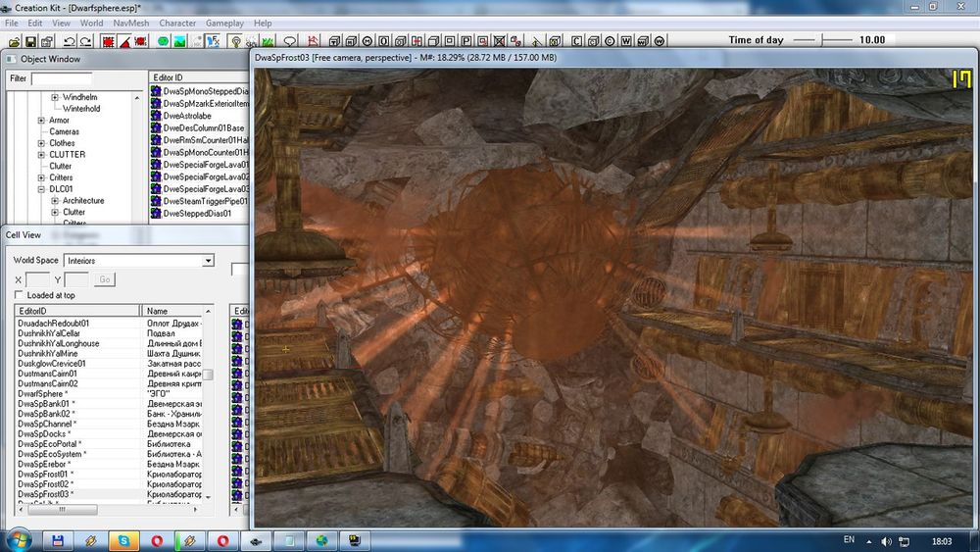Select the DwaSpFrost03 cell row
The image size is (980, 552).
109,494
